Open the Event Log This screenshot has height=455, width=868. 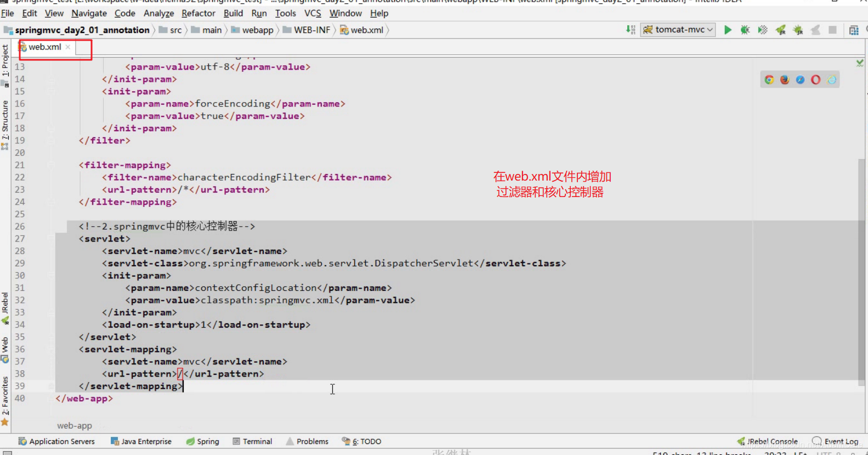coord(835,441)
